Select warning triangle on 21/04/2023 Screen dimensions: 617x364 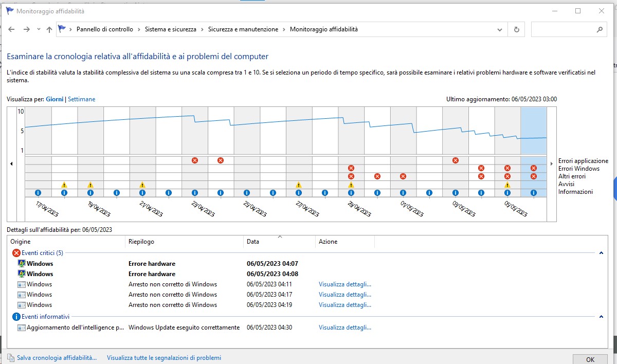click(142, 185)
